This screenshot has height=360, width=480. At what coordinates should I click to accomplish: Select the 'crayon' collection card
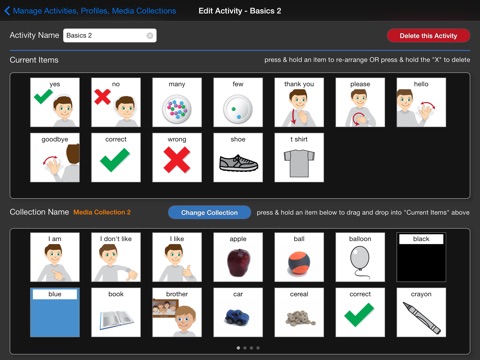(x=421, y=312)
